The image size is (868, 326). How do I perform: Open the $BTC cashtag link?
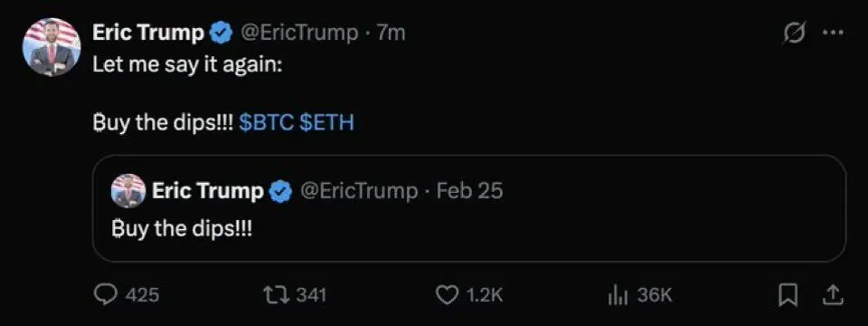pos(266,123)
